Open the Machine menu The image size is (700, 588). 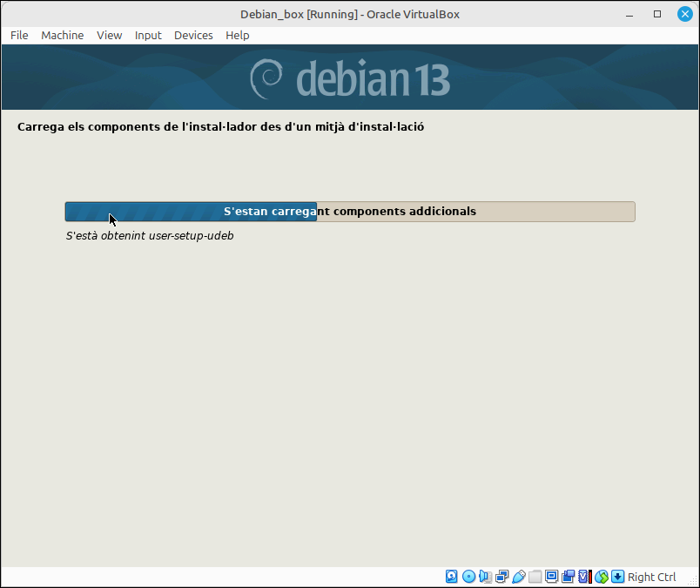point(63,36)
